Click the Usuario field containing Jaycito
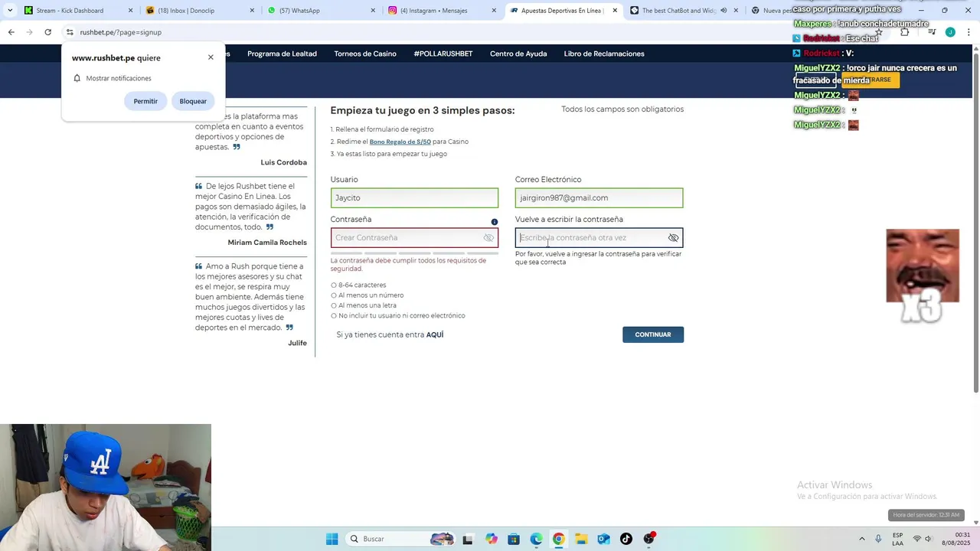 [414, 197]
